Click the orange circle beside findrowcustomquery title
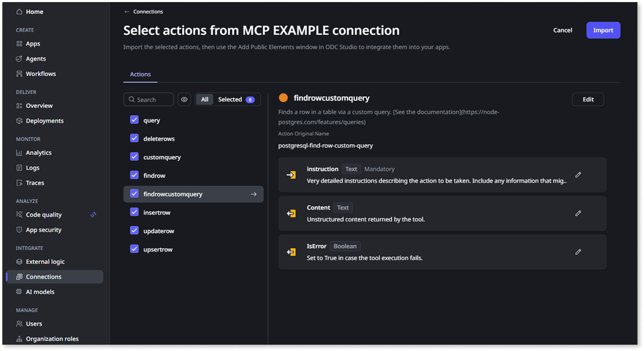 coord(283,98)
